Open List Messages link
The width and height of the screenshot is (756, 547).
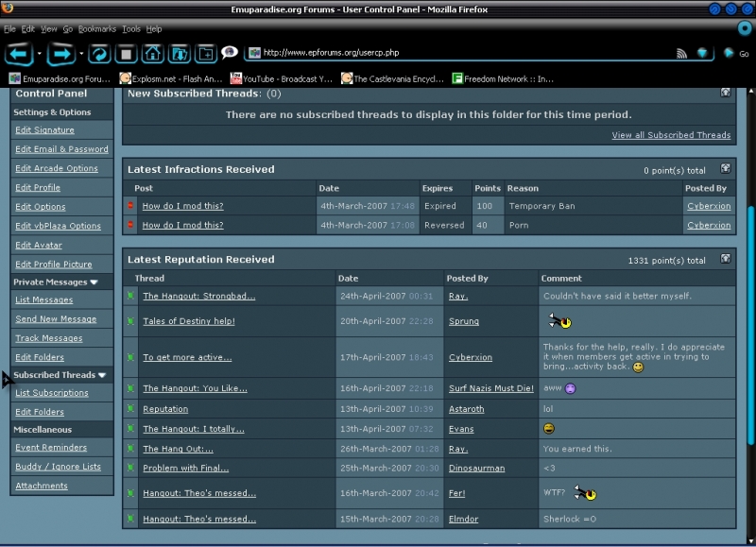pos(43,299)
